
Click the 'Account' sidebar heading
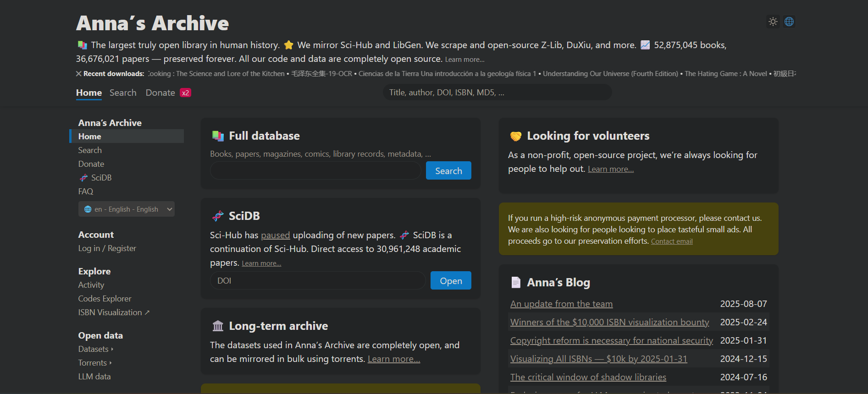tap(96, 235)
